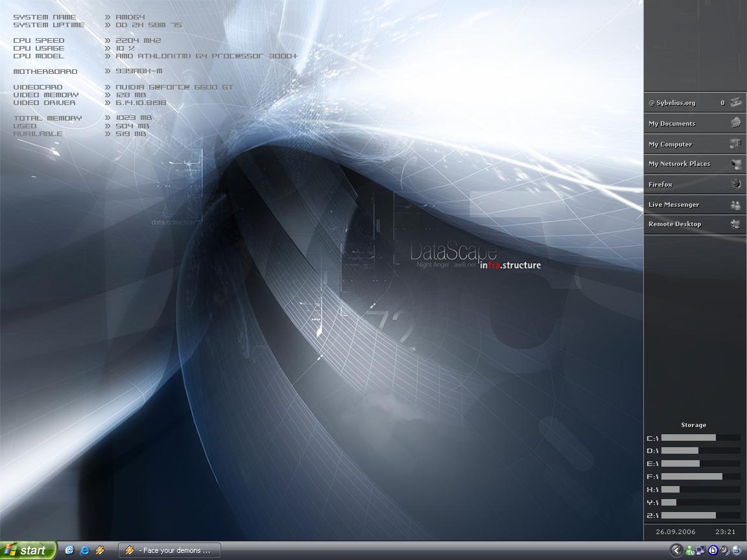Click the mail envelope icon for Sybelius.org

tap(735, 102)
